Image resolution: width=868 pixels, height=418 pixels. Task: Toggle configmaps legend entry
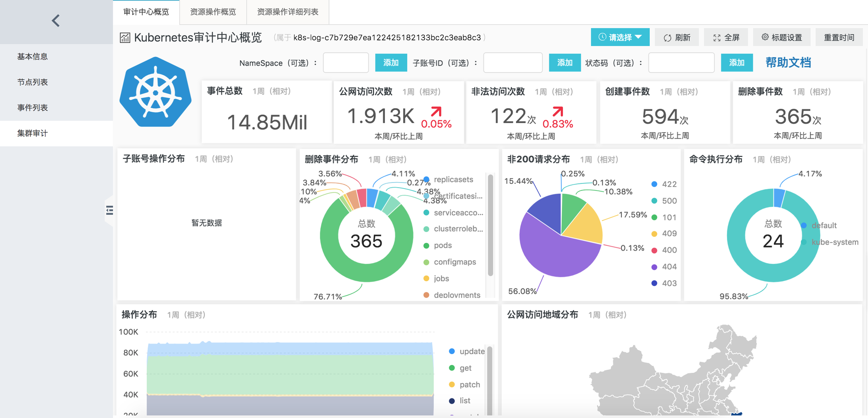click(x=450, y=262)
